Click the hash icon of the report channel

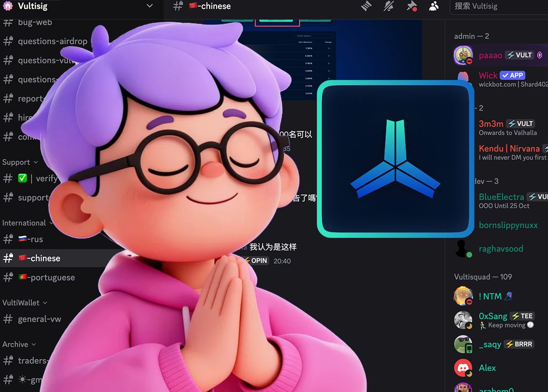tap(8, 99)
